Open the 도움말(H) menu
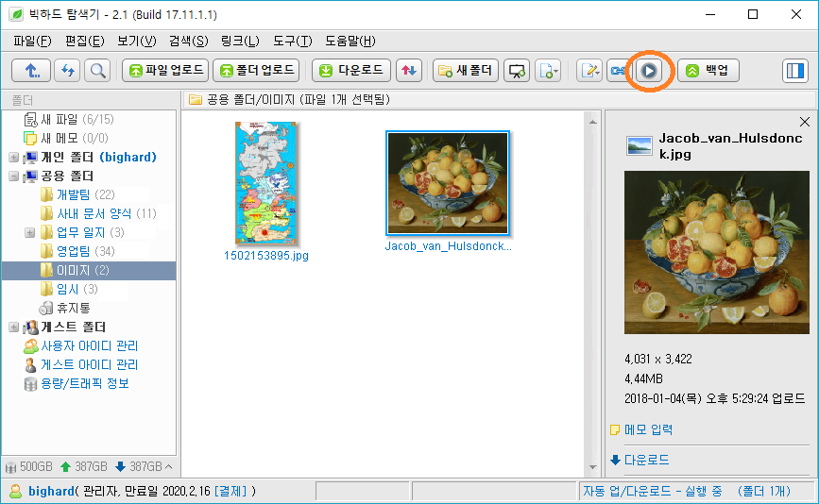Screen dimensions: 819x504 tap(350, 42)
